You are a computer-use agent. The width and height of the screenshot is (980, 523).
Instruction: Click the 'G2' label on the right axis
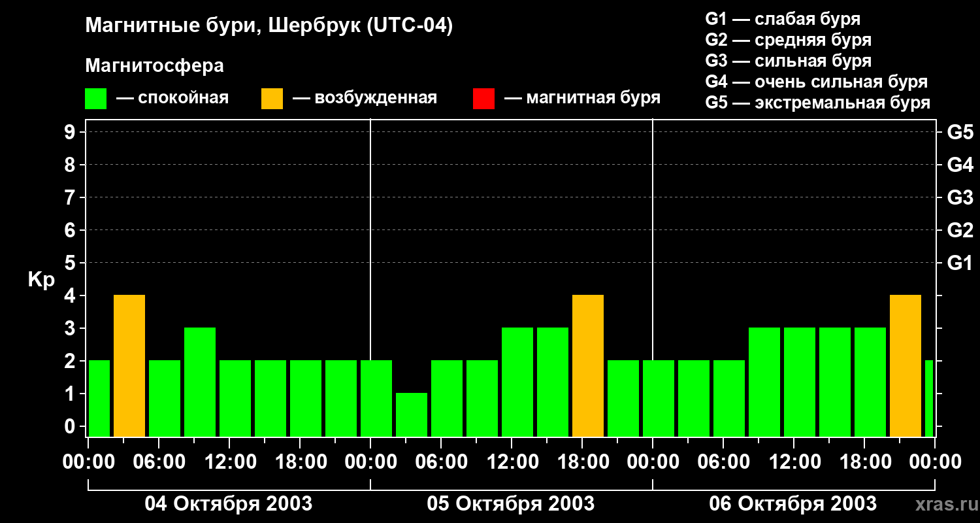(x=960, y=230)
